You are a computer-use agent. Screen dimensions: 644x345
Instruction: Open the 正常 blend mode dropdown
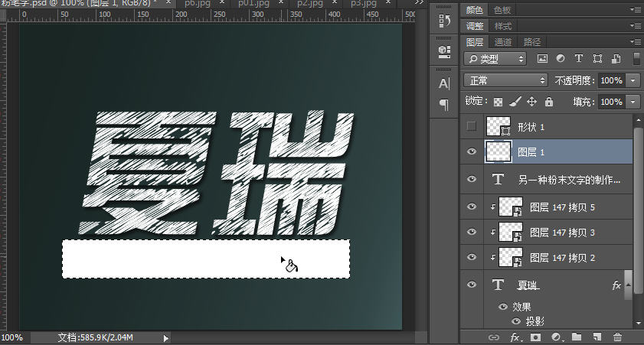(506, 80)
